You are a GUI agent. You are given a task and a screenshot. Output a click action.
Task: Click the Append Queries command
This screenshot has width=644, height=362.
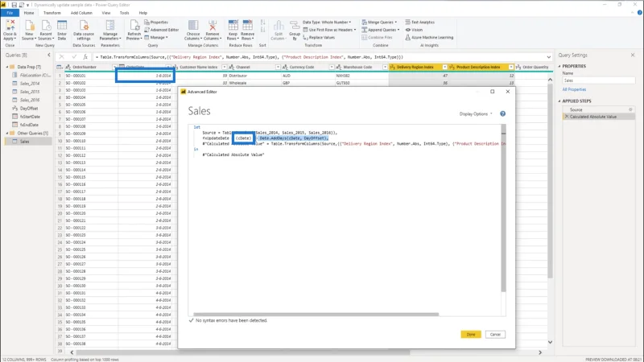(x=381, y=30)
